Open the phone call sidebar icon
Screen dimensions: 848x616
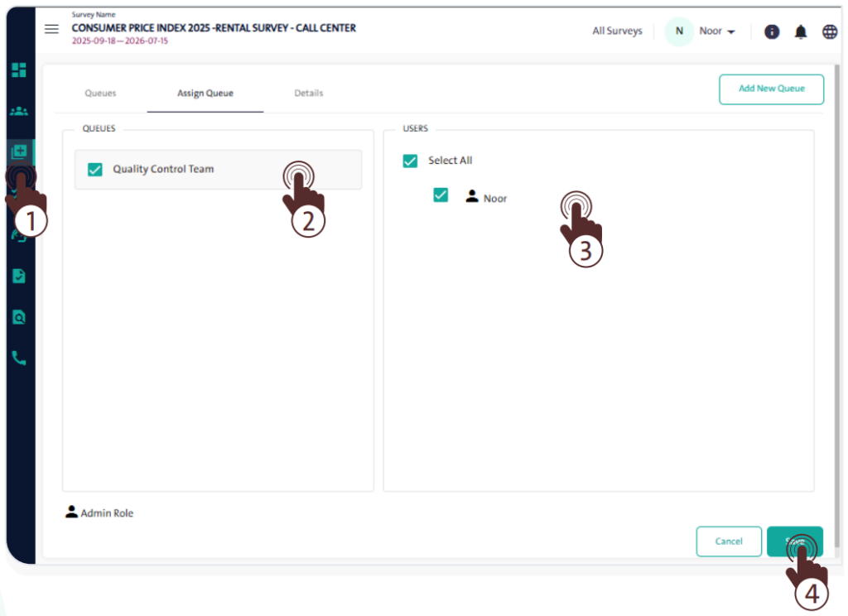pyautogui.click(x=18, y=359)
